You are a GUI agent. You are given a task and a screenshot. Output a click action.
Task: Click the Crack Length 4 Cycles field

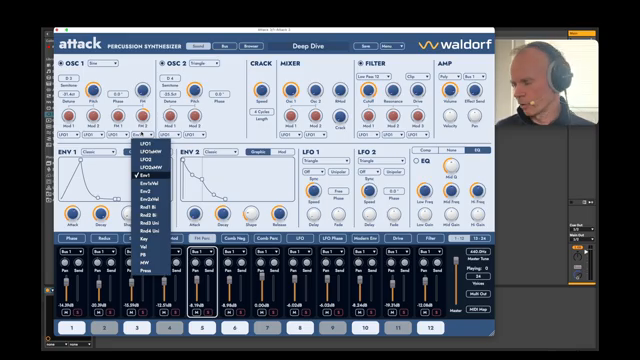coord(262,112)
